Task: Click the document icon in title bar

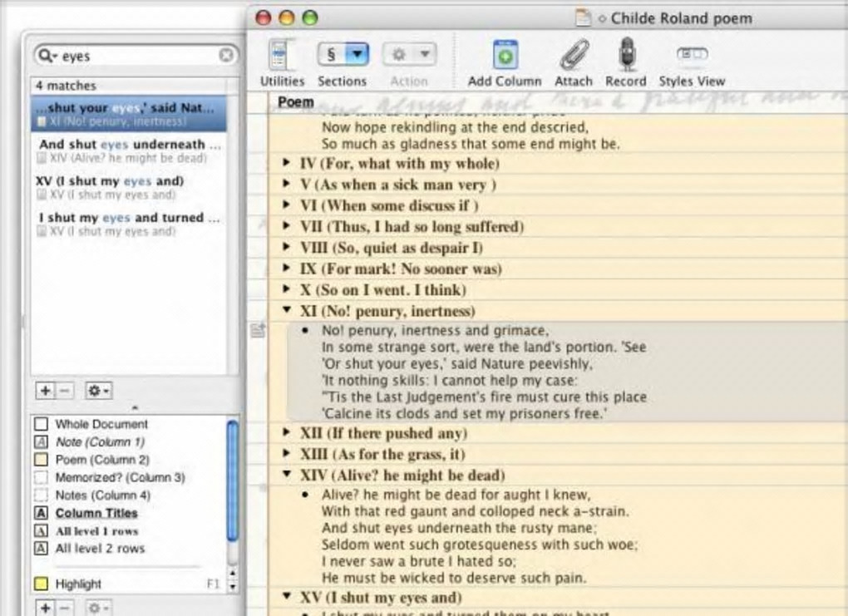Action: (583, 17)
